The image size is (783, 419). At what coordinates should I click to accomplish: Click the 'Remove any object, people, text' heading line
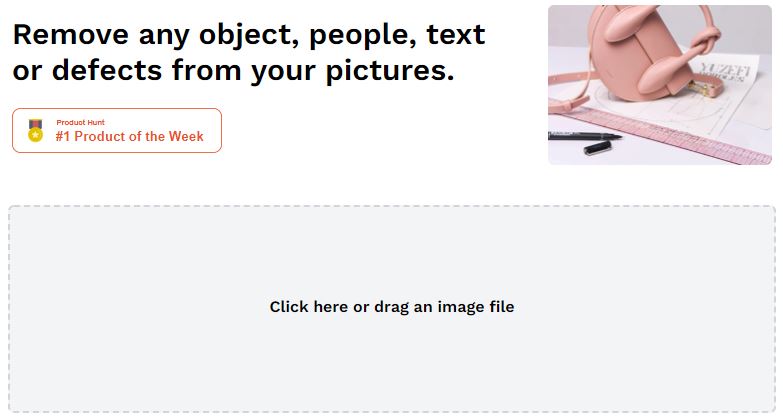(x=249, y=35)
